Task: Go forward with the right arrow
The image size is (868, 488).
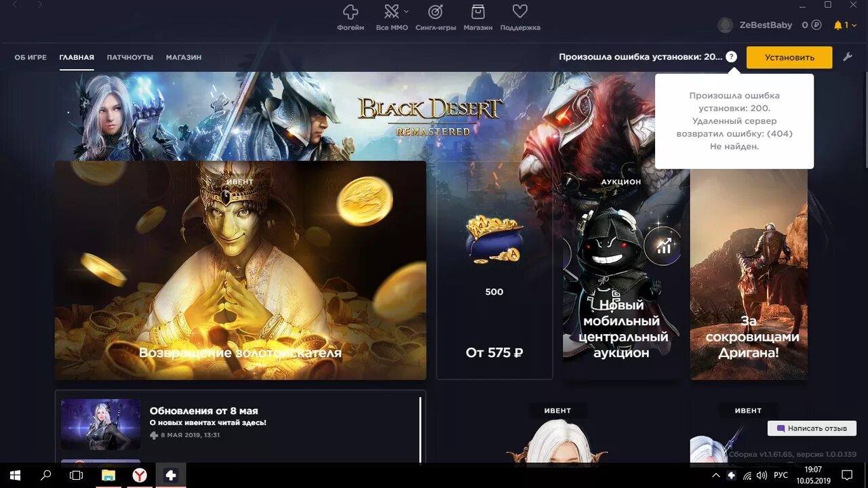Action: [x=40, y=5]
